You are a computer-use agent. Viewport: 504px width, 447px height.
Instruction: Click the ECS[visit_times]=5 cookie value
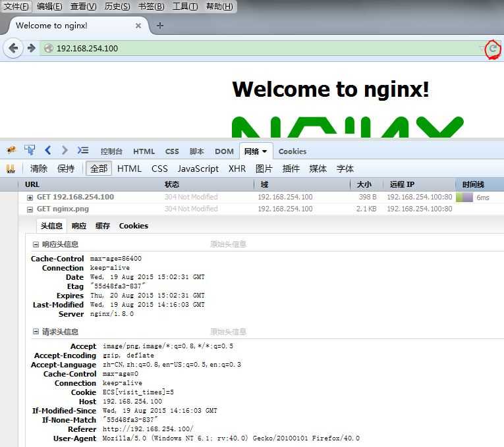[138, 392]
